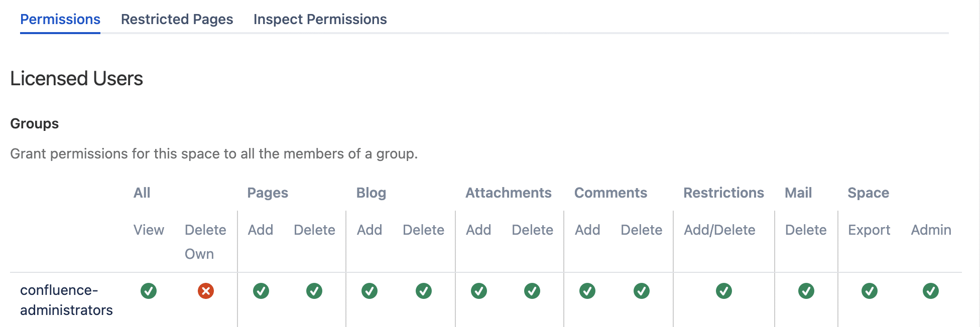Click the Comments Delete permission checkmark
The image size is (980, 327).
[x=642, y=291]
